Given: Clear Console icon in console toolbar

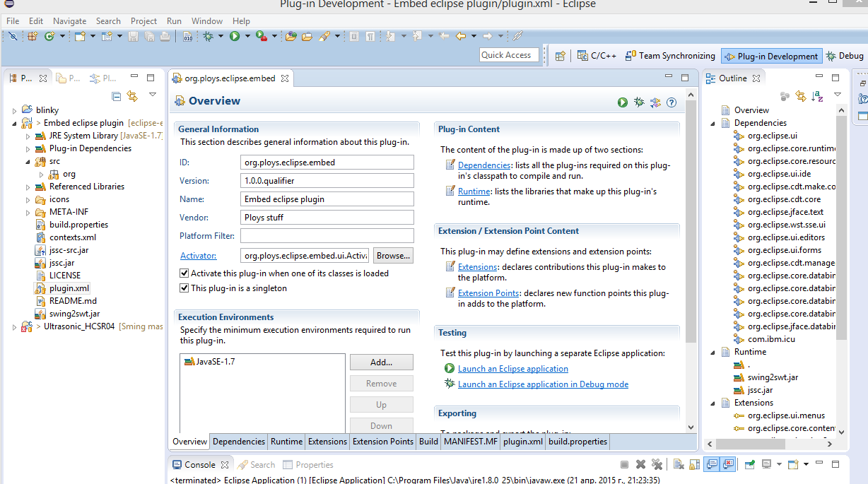Looking at the screenshot, I should point(678,464).
